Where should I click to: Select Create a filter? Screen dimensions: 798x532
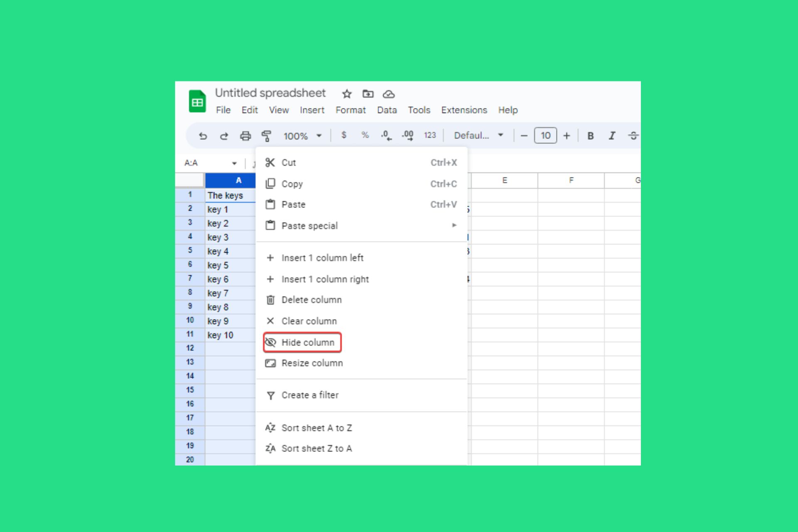(x=362, y=395)
